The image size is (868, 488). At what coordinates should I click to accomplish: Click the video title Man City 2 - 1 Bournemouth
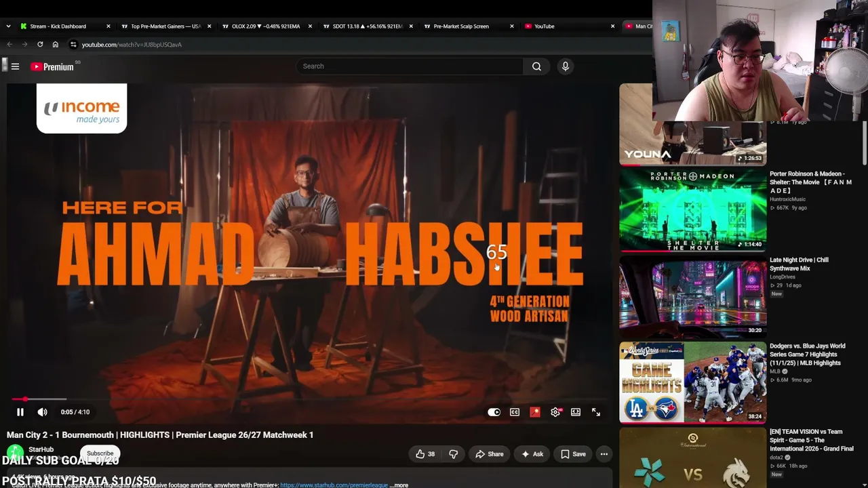pos(160,435)
